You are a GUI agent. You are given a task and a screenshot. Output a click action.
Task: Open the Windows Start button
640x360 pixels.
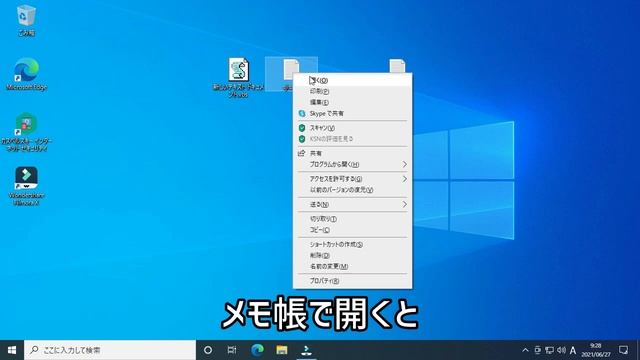pyautogui.click(x=12, y=350)
